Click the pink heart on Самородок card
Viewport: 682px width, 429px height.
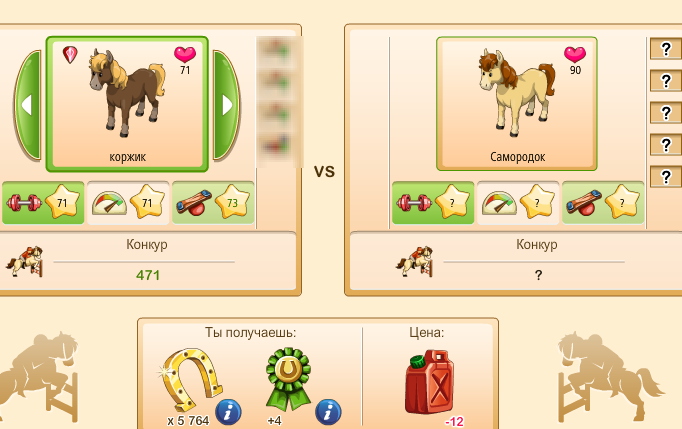[x=575, y=54]
